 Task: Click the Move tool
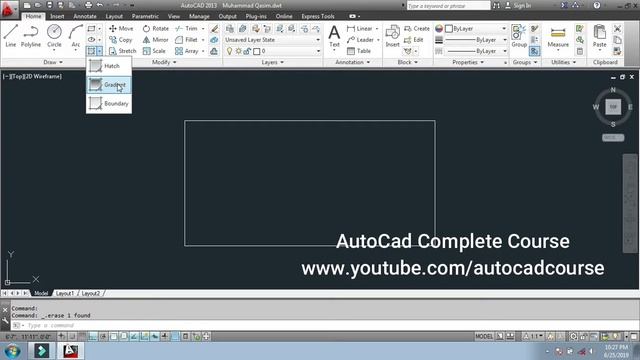(x=121, y=29)
